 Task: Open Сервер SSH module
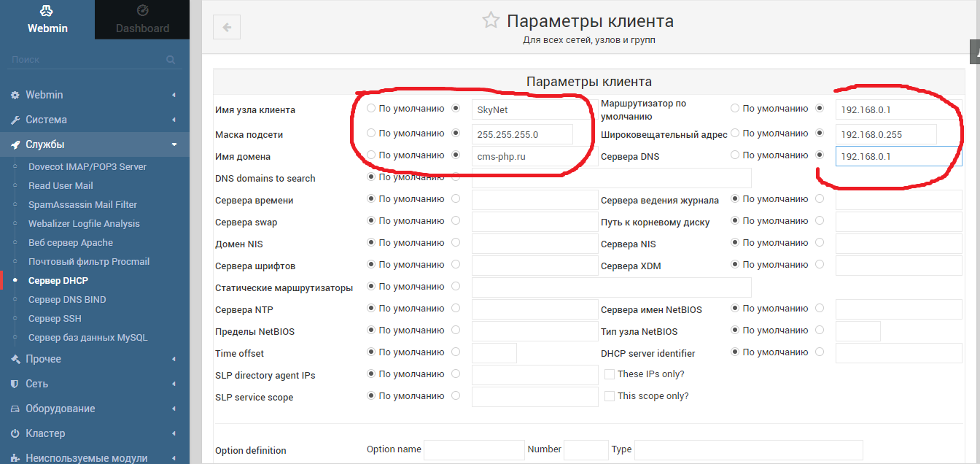pos(55,319)
